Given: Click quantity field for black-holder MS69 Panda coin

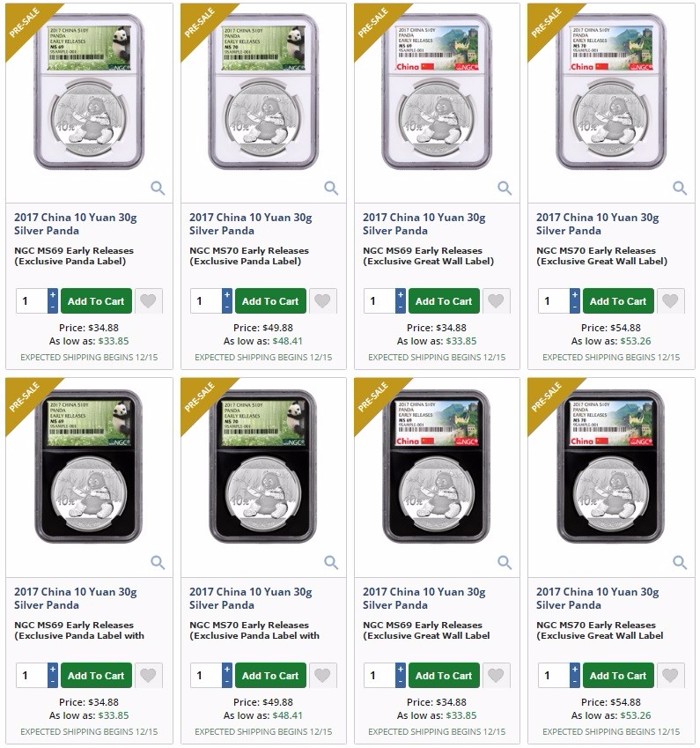Looking at the screenshot, I should (32, 676).
